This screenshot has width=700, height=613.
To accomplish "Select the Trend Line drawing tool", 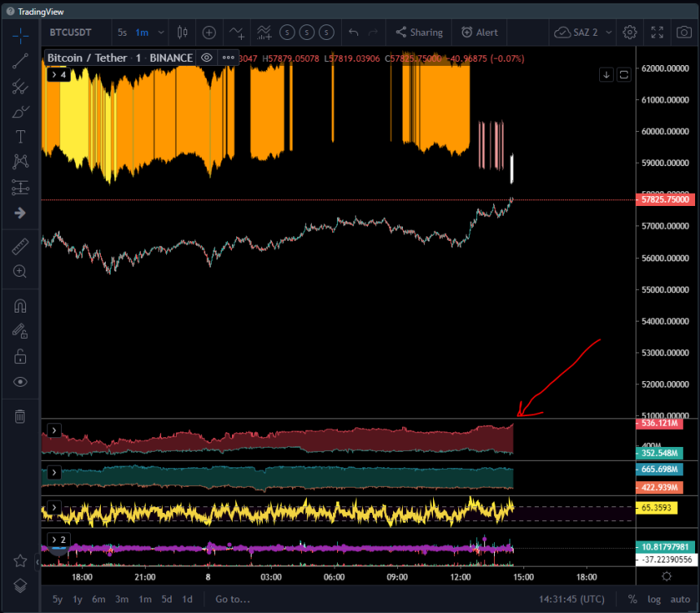I will point(20,60).
